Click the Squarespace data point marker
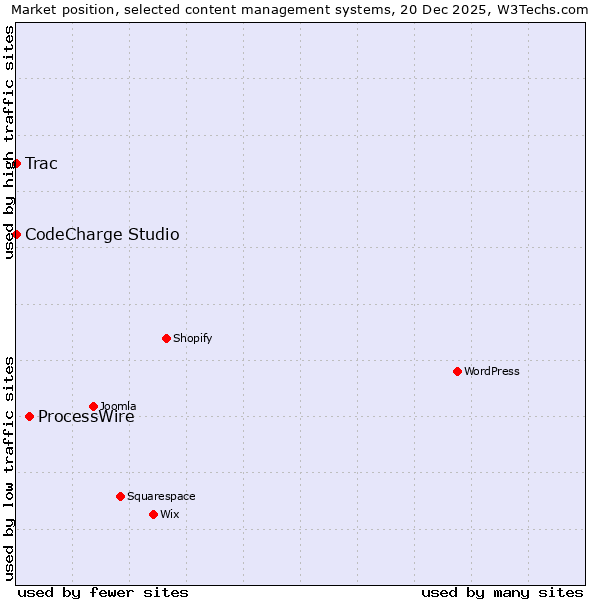The height and width of the screenshot is (600, 600). coord(120,496)
